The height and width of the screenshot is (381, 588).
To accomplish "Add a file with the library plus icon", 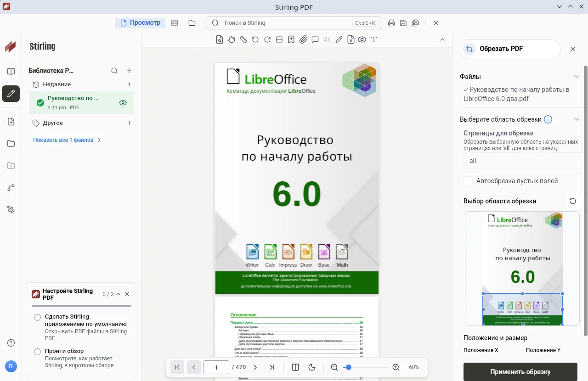I will (129, 71).
